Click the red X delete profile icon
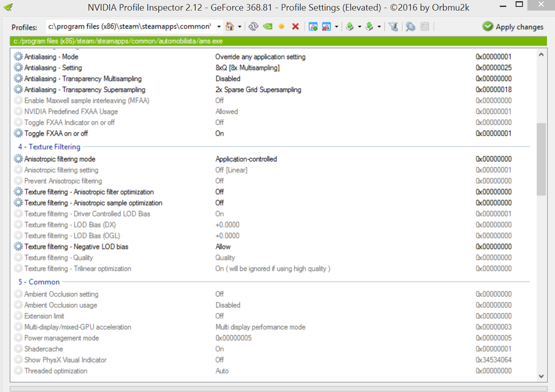Image resolution: width=555 pixels, height=392 pixels. click(x=296, y=27)
